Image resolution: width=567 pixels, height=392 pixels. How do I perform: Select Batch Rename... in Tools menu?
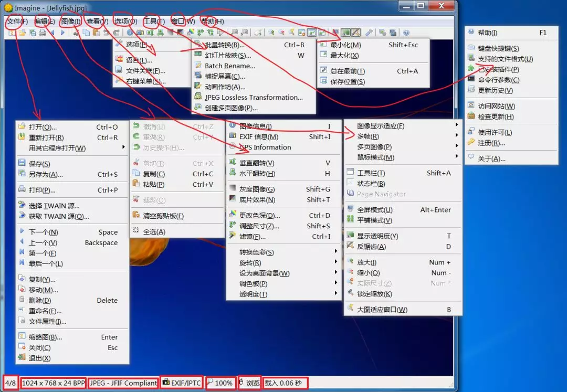tap(253, 66)
